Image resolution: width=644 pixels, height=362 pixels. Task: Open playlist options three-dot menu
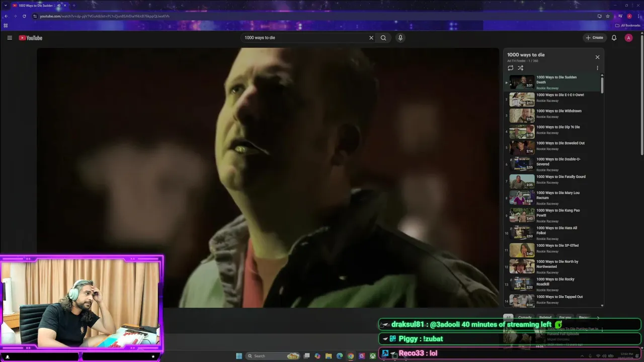click(597, 68)
